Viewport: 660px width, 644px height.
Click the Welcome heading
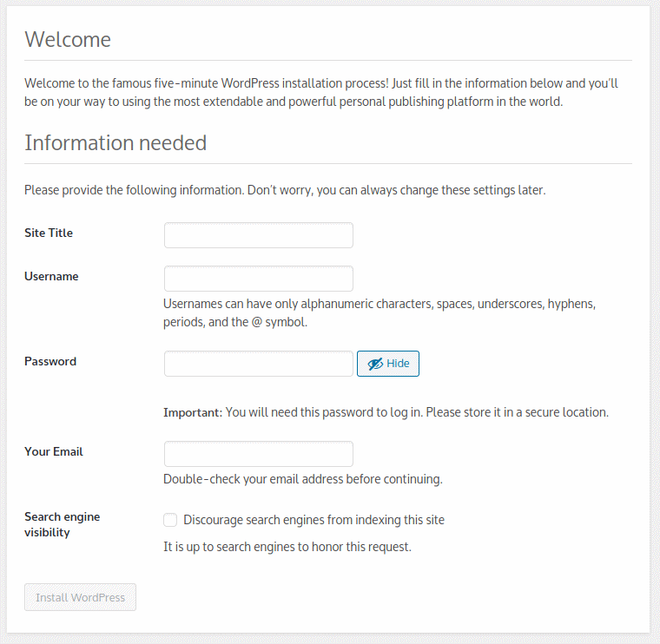(68, 40)
